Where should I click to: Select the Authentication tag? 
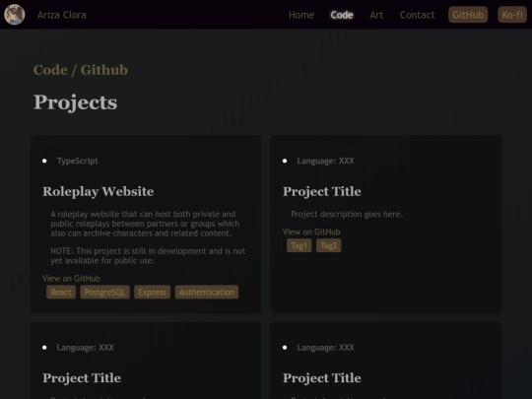(x=207, y=293)
